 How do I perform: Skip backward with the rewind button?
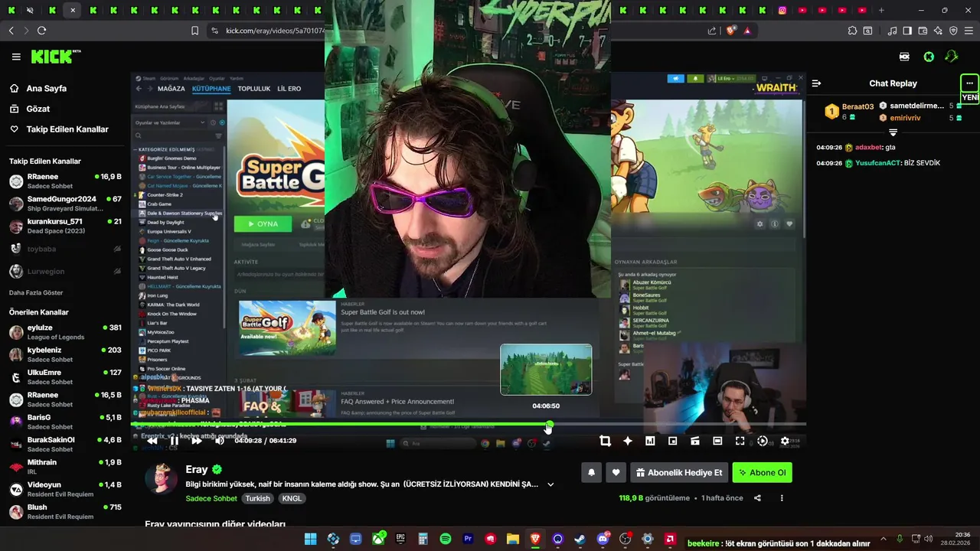pyautogui.click(x=152, y=441)
